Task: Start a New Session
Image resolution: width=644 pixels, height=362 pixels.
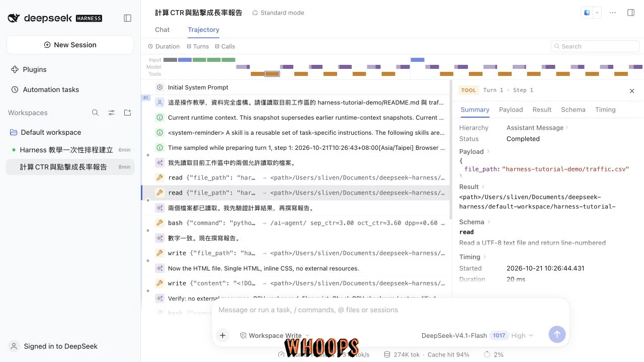Action: (x=70, y=45)
